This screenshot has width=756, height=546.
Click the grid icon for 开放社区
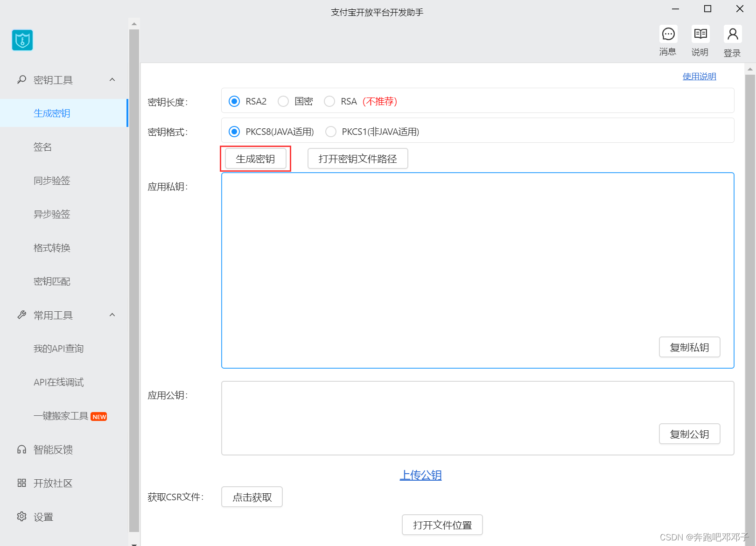pyautogui.click(x=21, y=483)
